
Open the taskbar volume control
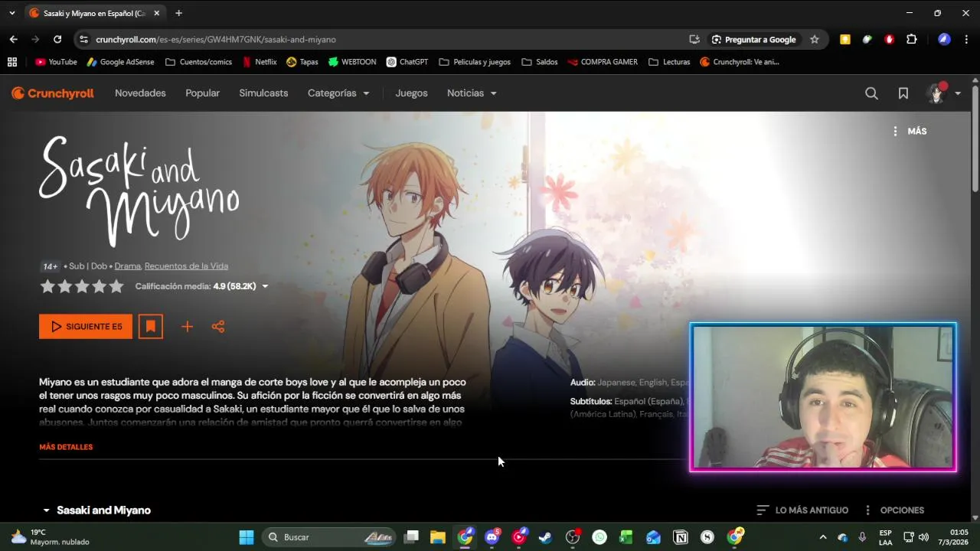[x=923, y=537]
